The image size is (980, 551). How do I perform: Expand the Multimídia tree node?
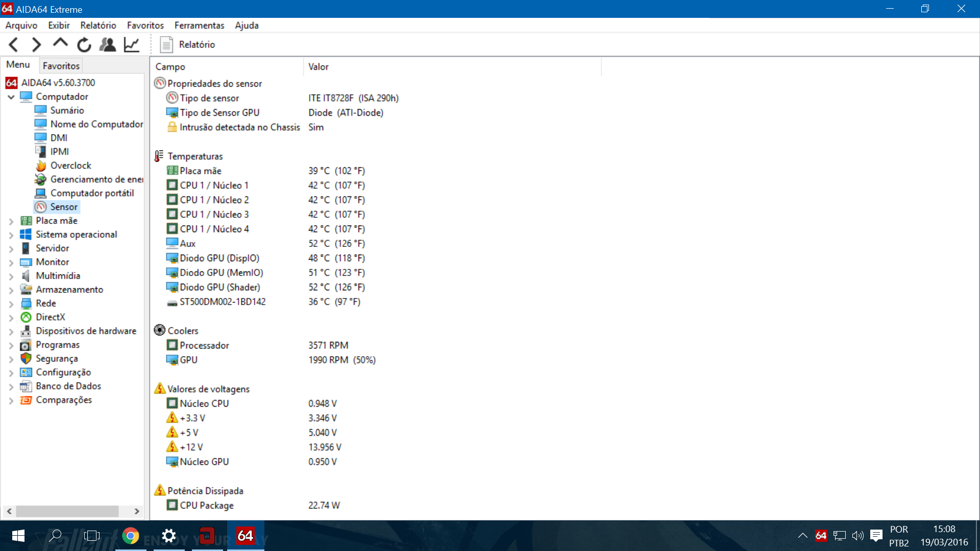11,277
